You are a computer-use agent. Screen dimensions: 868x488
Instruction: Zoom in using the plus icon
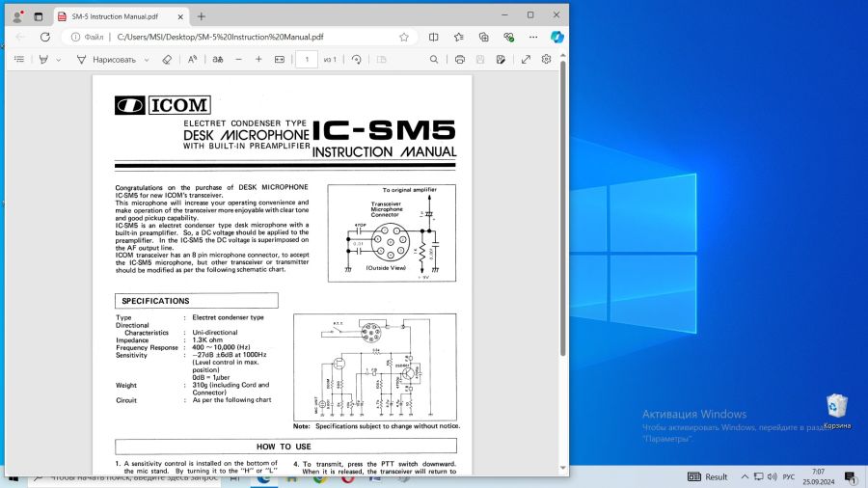tap(258, 59)
